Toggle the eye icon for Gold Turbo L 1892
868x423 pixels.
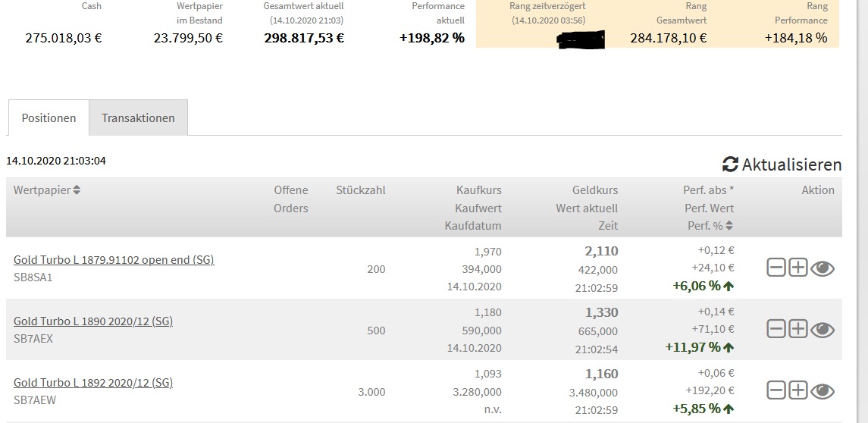click(823, 390)
